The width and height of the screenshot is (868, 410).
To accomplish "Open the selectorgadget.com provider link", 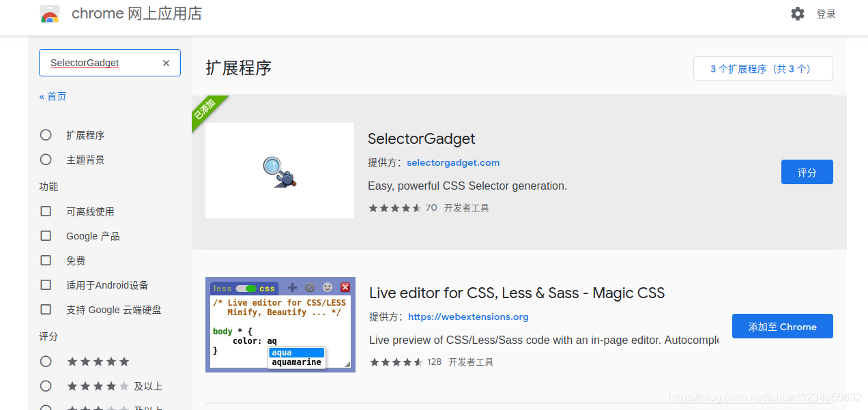I will [453, 162].
